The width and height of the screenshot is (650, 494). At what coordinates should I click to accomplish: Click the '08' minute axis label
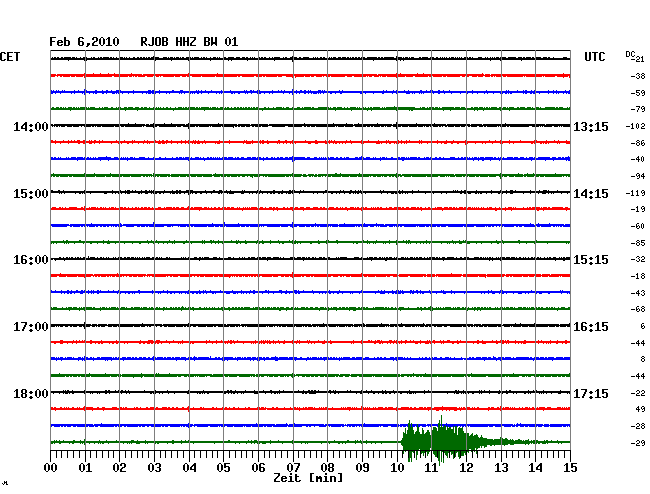tap(327, 468)
